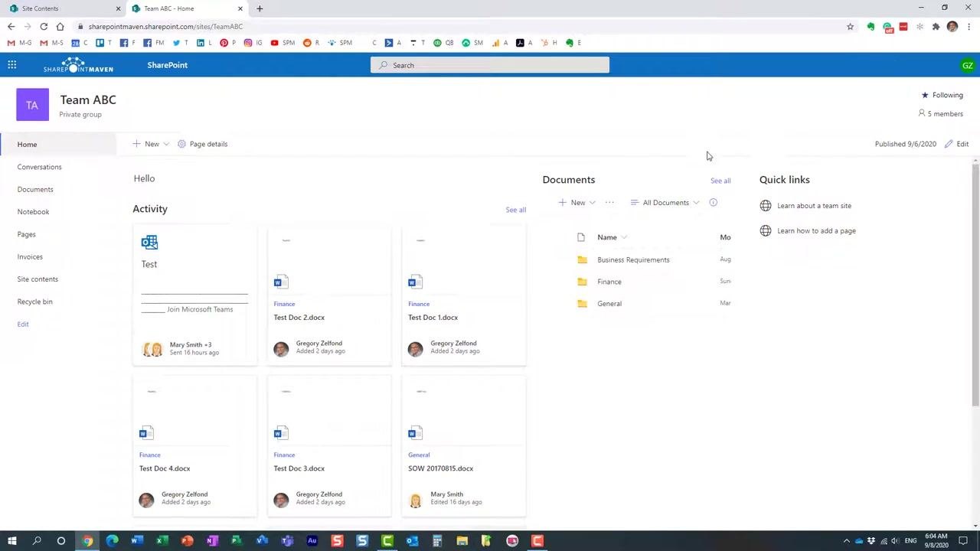The image size is (980, 551).
Task: Open Test Doc 1.docx from Activity
Action: pyautogui.click(x=463, y=295)
